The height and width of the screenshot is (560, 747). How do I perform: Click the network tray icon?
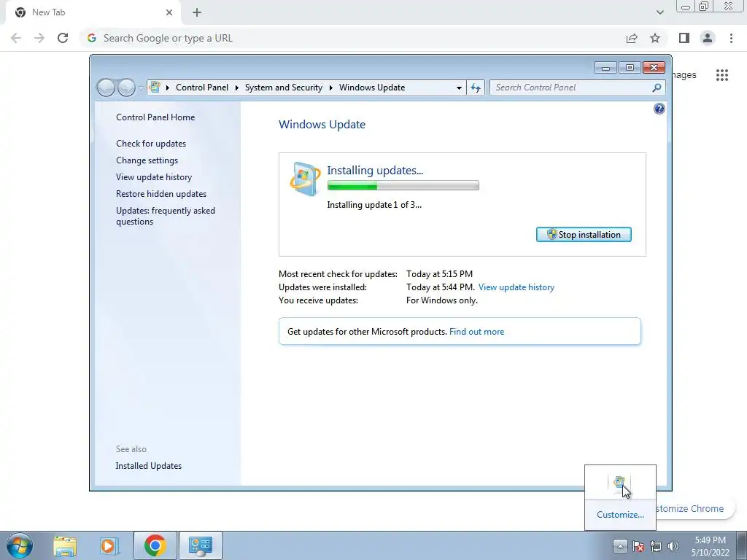[x=656, y=546]
